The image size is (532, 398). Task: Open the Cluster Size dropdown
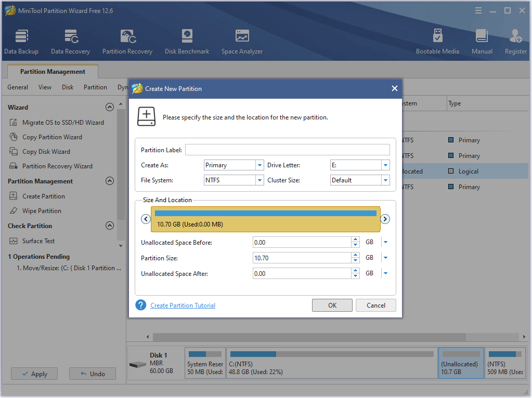[x=385, y=180]
